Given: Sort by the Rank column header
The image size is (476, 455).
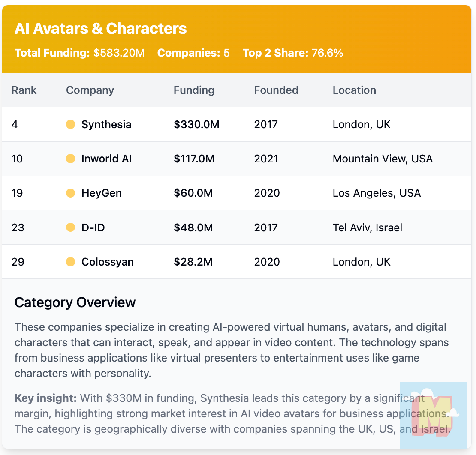Looking at the screenshot, I should click(24, 90).
